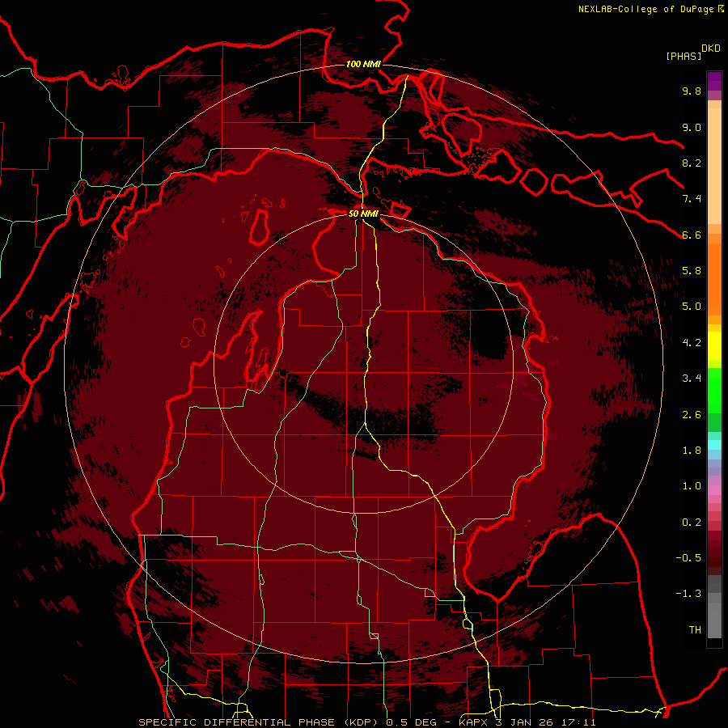Click the 7.4 scale value
728x728 pixels.
[692, 199]
